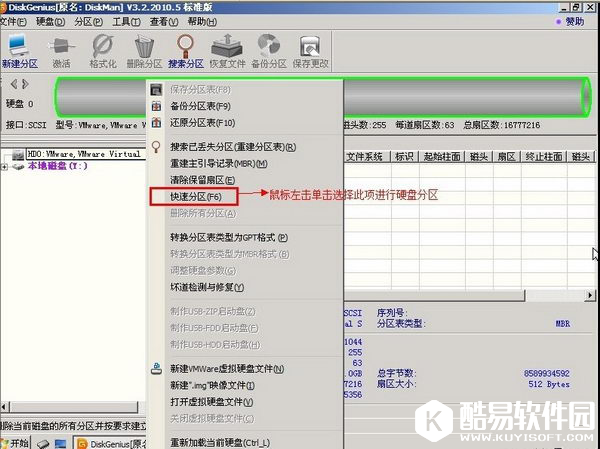Click the 新建分区 (New Partition) toolbar icon
This screenshot has width=600, height=449.
point(22,50)
